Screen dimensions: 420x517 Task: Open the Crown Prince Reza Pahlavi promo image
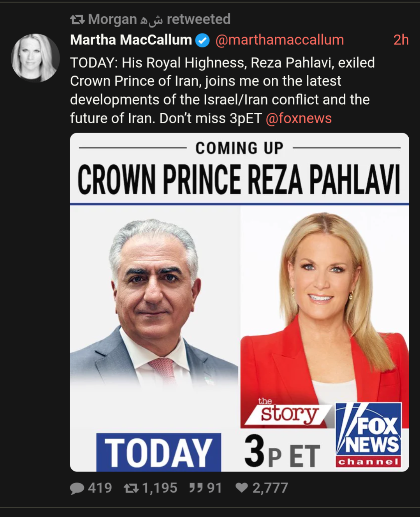click(x=239, y=302)
